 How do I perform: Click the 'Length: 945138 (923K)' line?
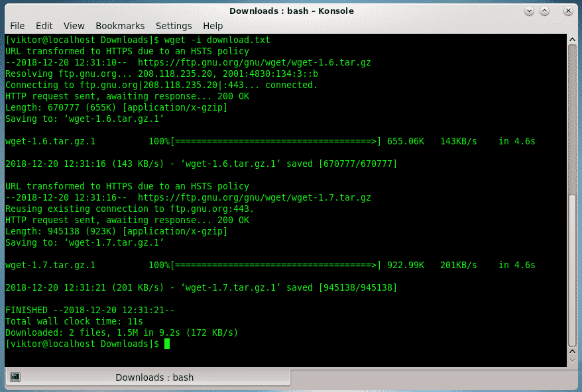116,231
